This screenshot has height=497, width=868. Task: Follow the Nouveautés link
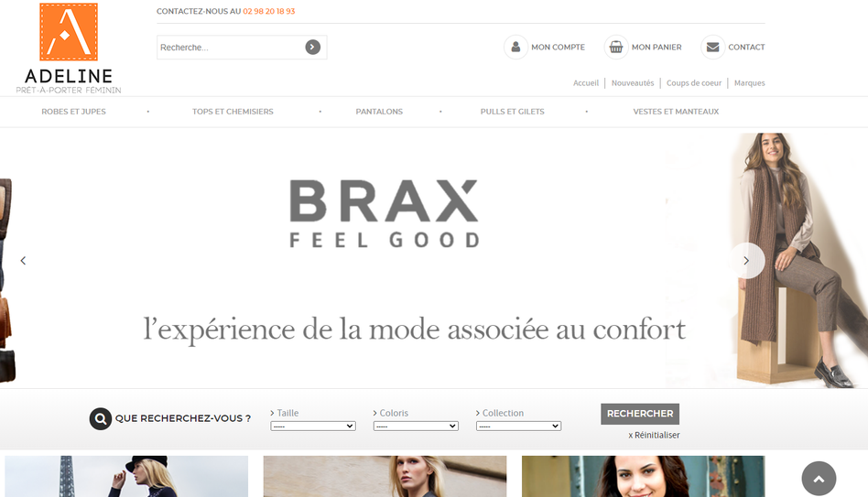point(633,83)
